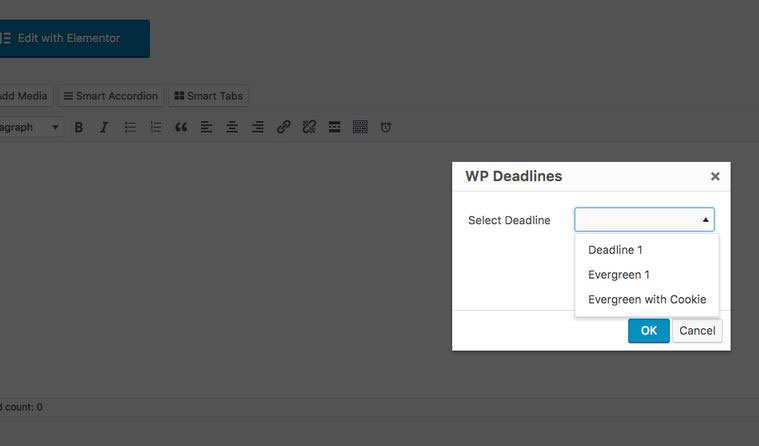Viewport: 759px width, 446px height.
Task: Choose Evergreen with Cookie option
Action: (647, 299)
